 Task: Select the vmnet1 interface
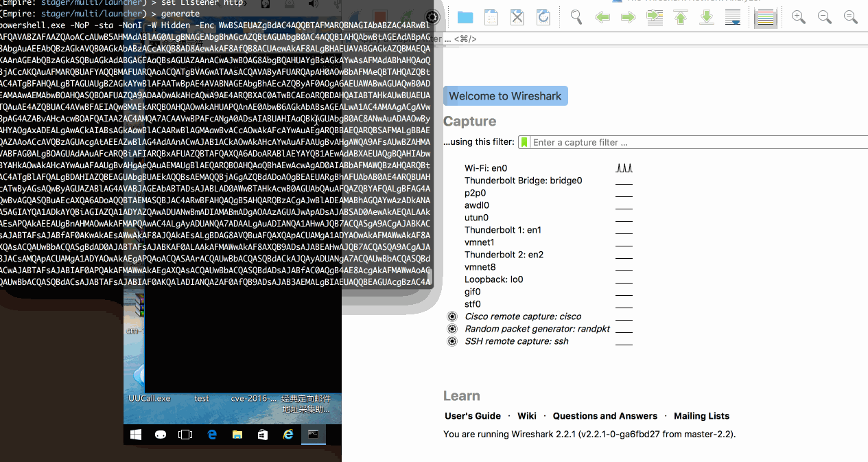[x=480, y=242]
